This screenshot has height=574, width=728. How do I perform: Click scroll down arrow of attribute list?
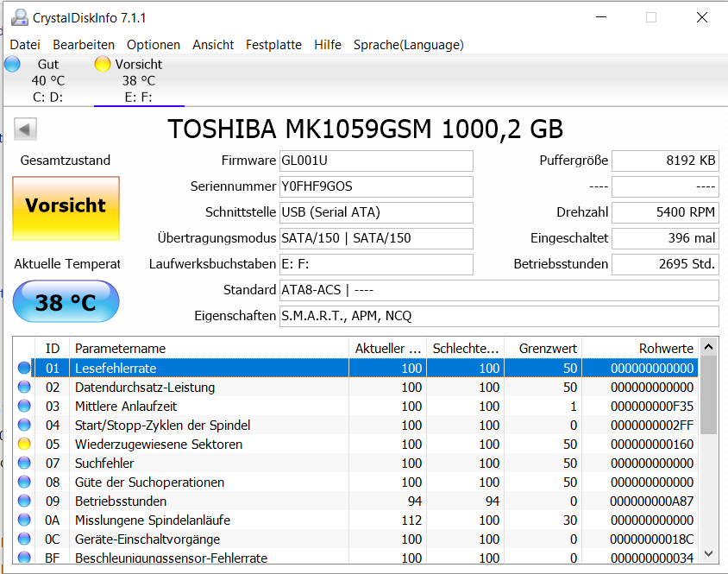[x=708, y=553]
